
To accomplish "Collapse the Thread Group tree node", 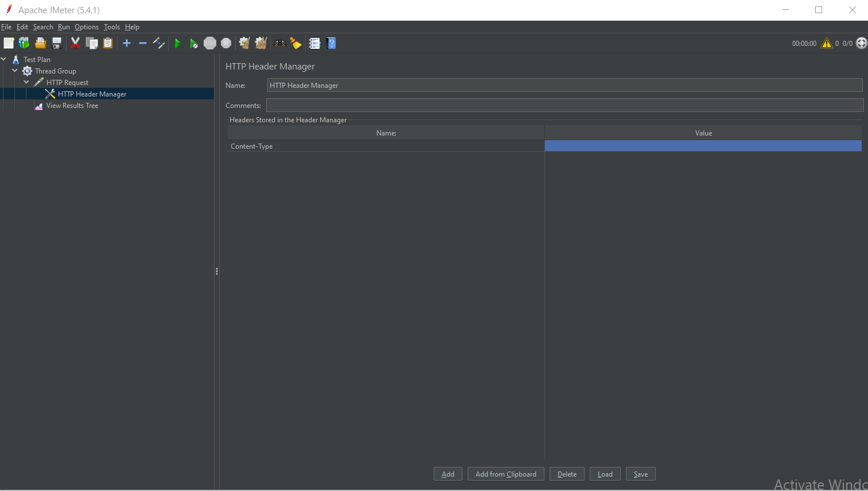I will 15,71.
